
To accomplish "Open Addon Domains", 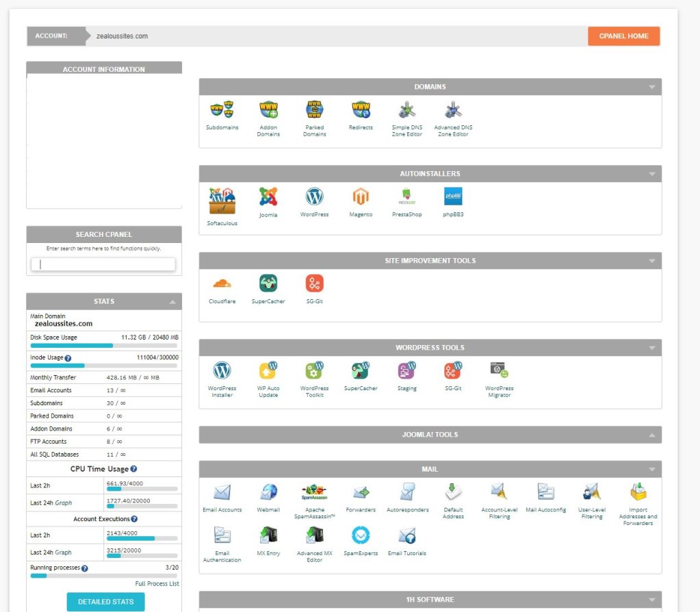I will coord(268,110).
